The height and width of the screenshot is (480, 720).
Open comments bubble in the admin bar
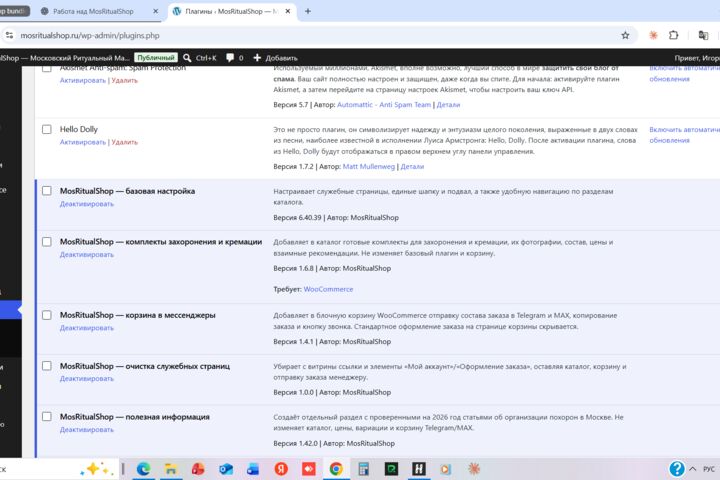click(235, 58)
